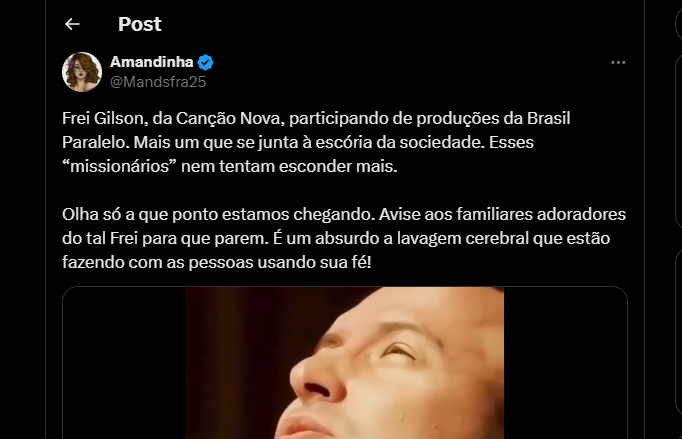Click the man's eye in the attached image

pyautogui.click(x=398, y=351)
